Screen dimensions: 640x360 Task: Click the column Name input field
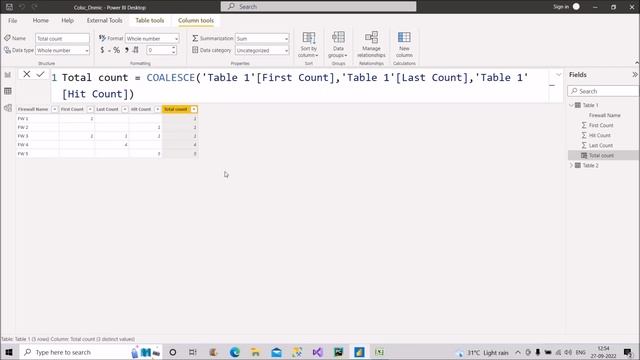coord(62,38)
